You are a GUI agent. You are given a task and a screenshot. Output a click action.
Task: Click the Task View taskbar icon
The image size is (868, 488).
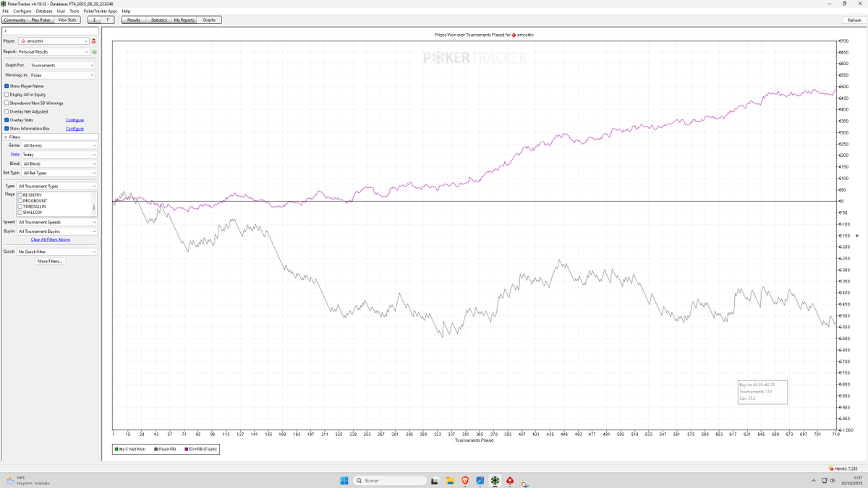point(434,481)
